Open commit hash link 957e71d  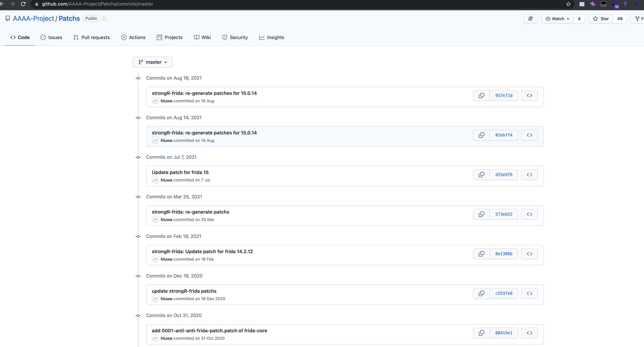pyautogui.click(x=504, y=96)
